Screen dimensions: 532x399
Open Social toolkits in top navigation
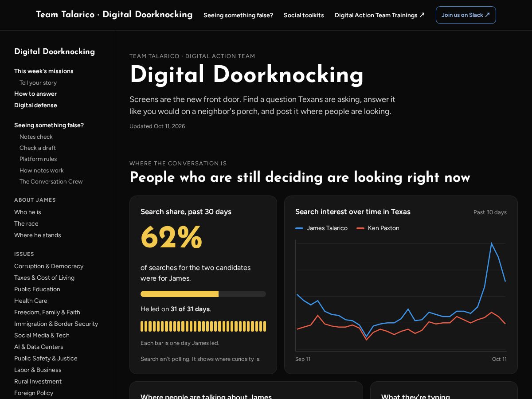(x=304, y=15)
